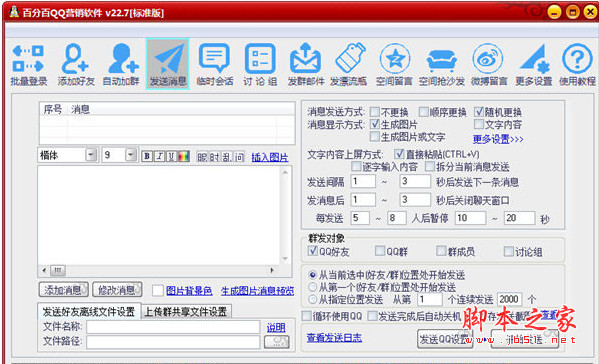
Task: Uncheck the QQ好友 target checkbox
Action: pyautogui.click(x=313, y=251)
